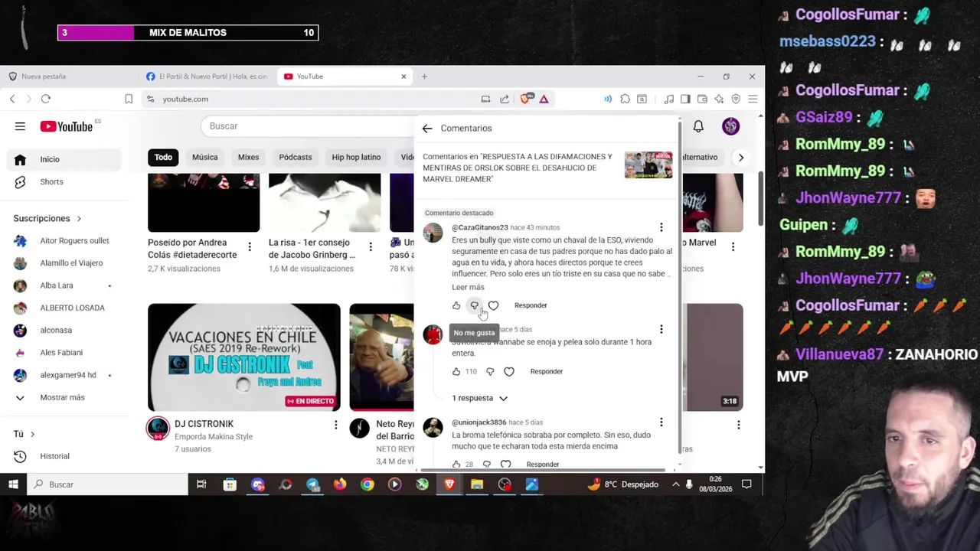Image resolution: width=980 pixels, height=551 pixels.
Task: Open a new browser tab
Action: pyautogui.click(x=424, y=77)
